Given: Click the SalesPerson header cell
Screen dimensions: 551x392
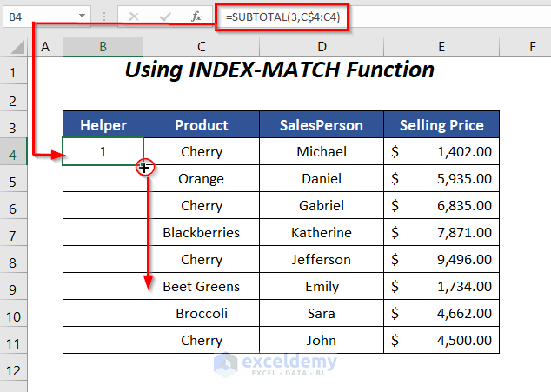Looking at the screenshot, I should (x=322, y=125).
